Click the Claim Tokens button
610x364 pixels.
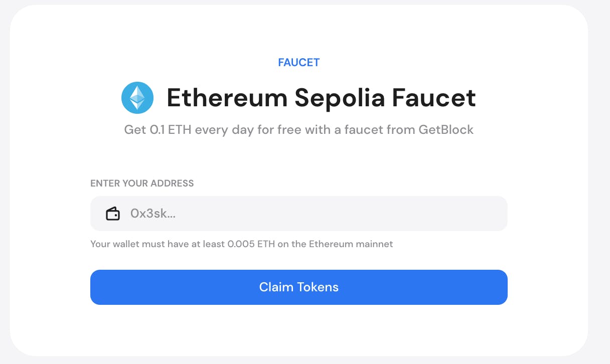[299, 287]
